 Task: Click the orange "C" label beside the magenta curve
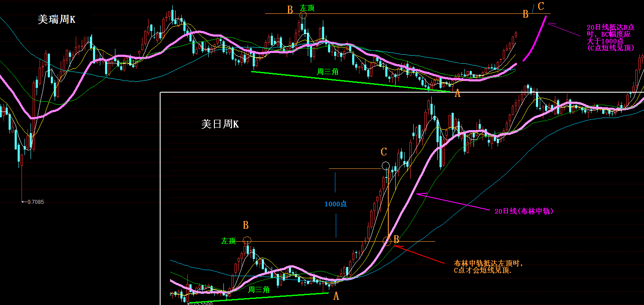(541, 6)
